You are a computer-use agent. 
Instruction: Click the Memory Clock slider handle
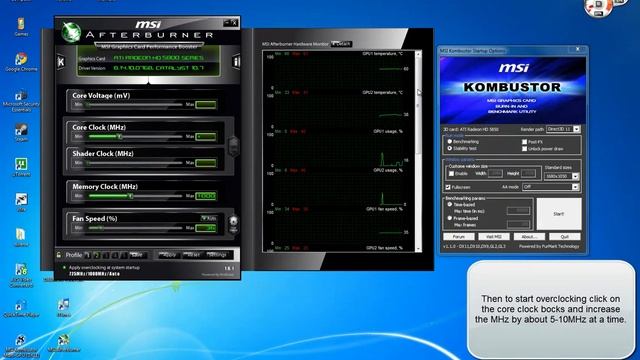(x=131, y=196)
